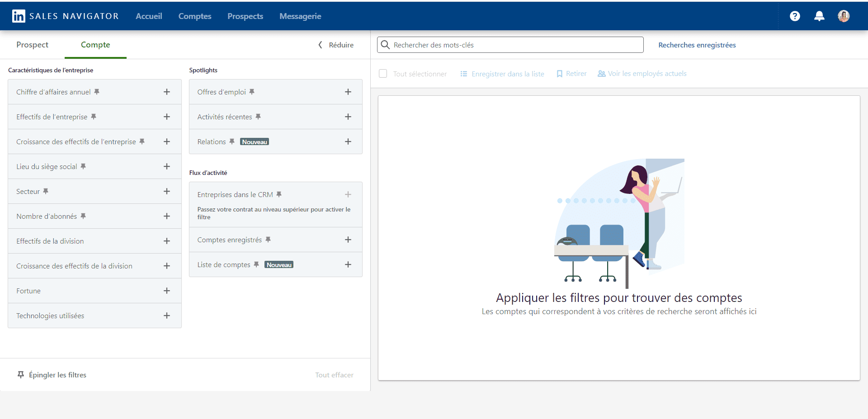Viewport: 868px width, 419px height.
Task: Click Tout effacer
Action: pyautogui.click(x=335, y=375)
